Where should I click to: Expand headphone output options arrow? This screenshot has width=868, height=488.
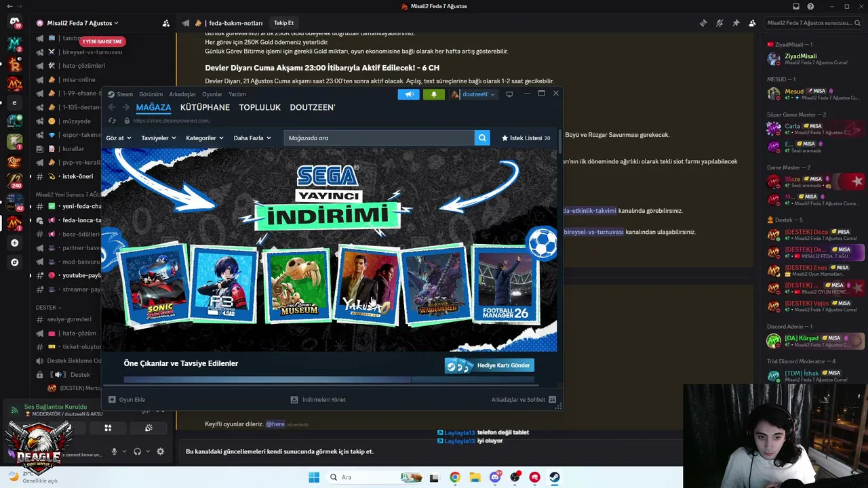pos(147,451)
